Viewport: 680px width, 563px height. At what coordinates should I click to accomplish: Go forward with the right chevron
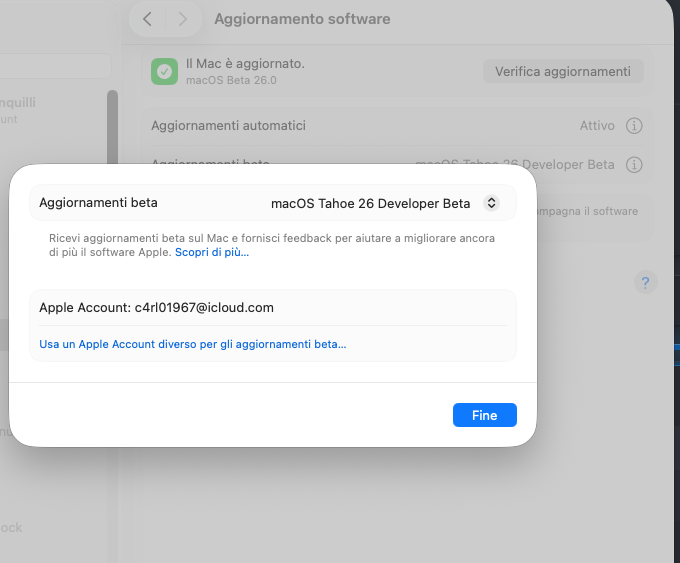183,19
